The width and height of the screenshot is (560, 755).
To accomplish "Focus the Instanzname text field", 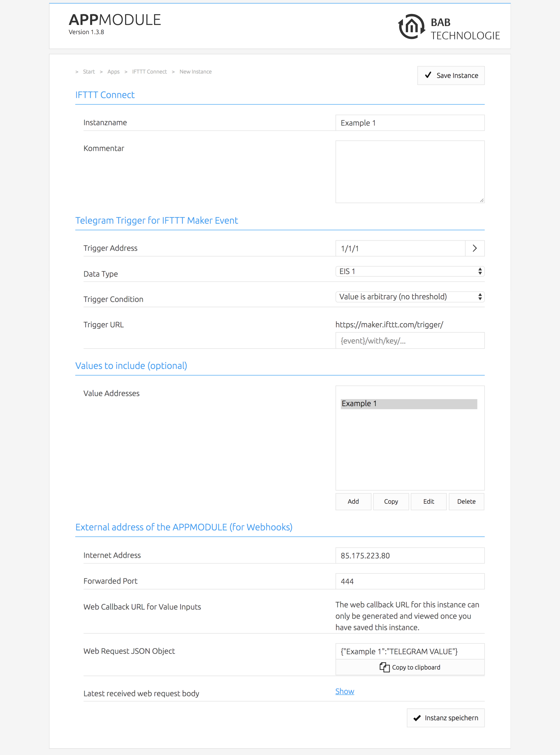I will click(x=409, y=123).
